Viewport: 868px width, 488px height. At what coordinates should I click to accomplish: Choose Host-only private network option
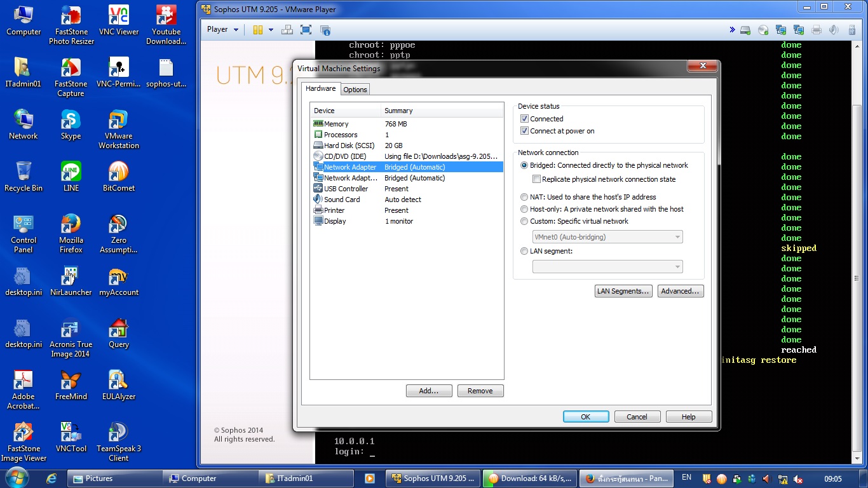[524, 209]
